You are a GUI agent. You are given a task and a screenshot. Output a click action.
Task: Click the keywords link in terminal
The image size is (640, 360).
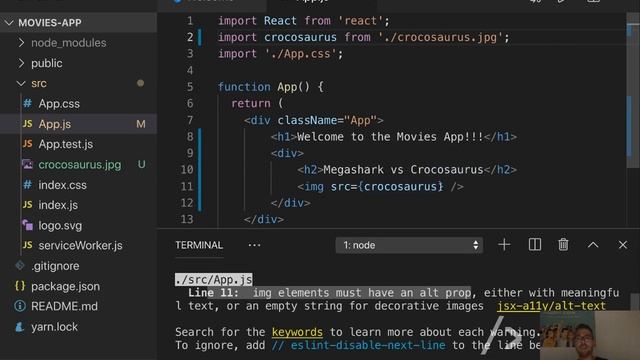[x=297, y=332]
